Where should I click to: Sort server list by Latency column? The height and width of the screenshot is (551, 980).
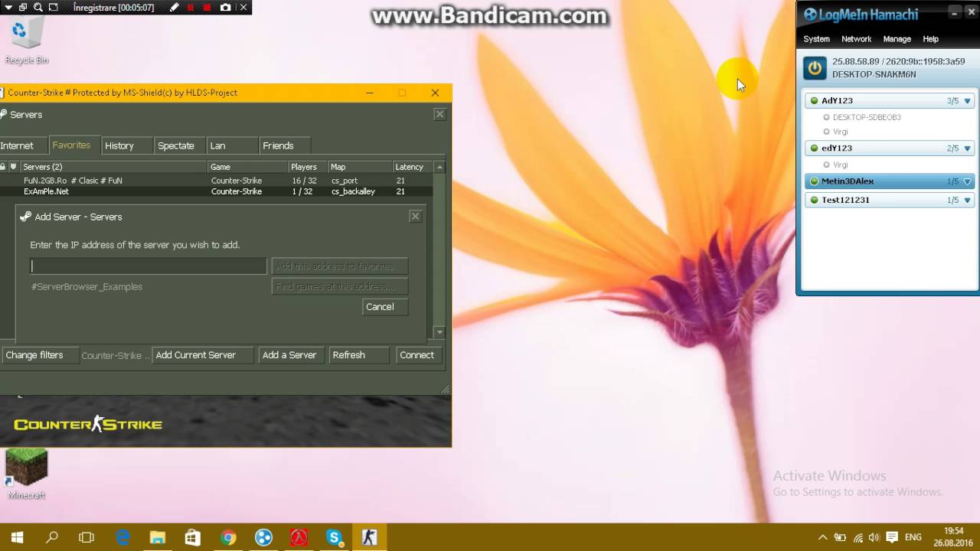[413, 167]
